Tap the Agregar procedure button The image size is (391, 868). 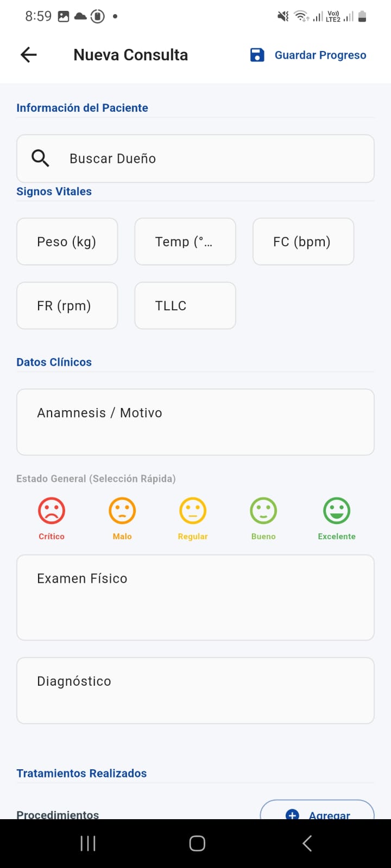318,811
